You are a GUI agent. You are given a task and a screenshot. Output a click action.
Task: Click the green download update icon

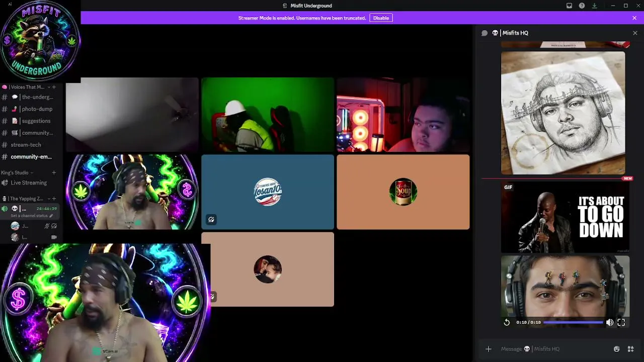click(594, 6)
